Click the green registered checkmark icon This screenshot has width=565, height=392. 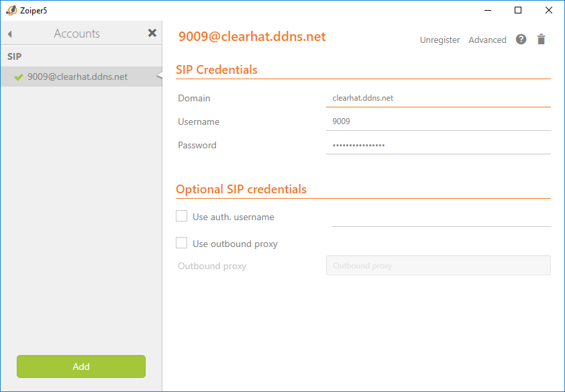click(18, 77)
